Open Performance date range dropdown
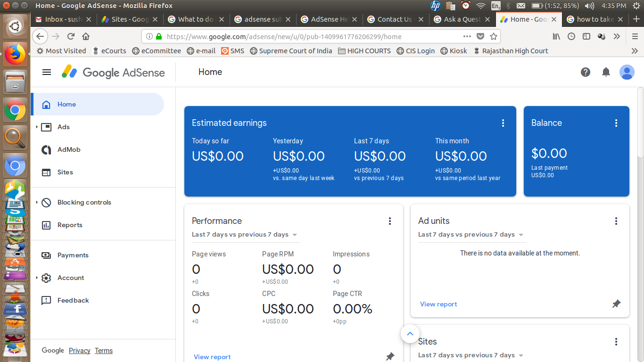 pyautogui.click(x=245, y=235)
